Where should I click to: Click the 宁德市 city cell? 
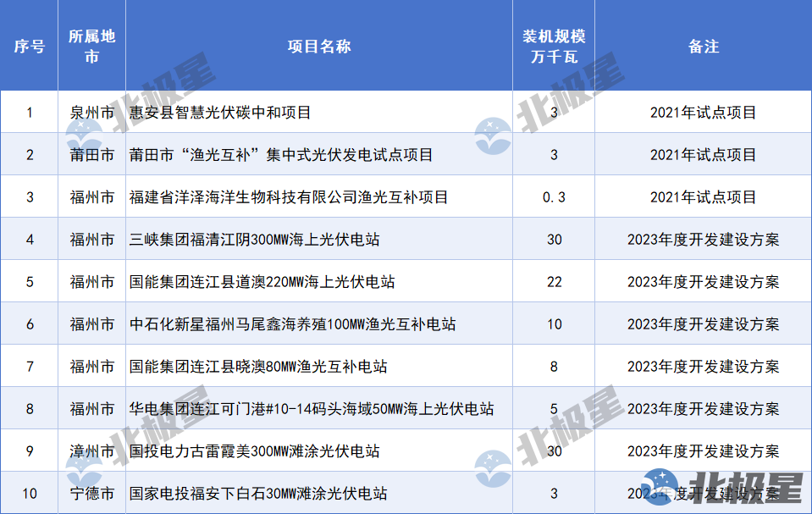91,493
